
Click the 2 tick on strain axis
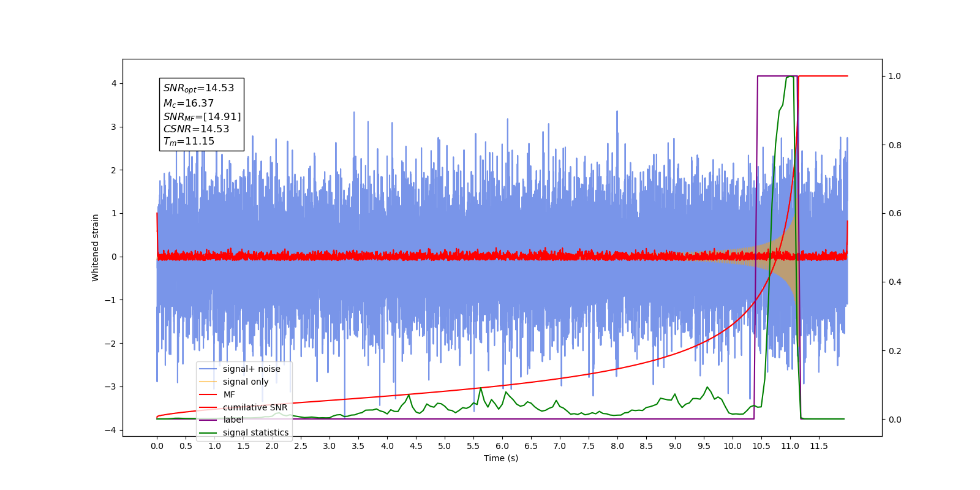[x=114, y=170]
